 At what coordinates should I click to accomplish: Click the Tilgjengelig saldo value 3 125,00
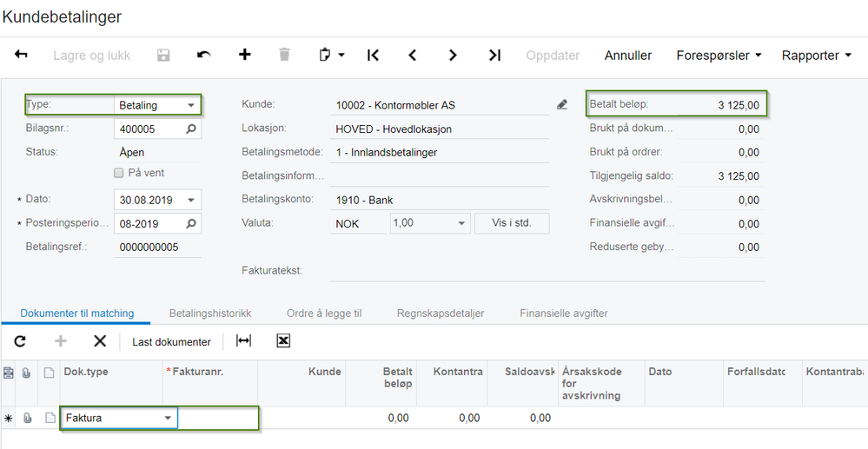pos(739,176)
